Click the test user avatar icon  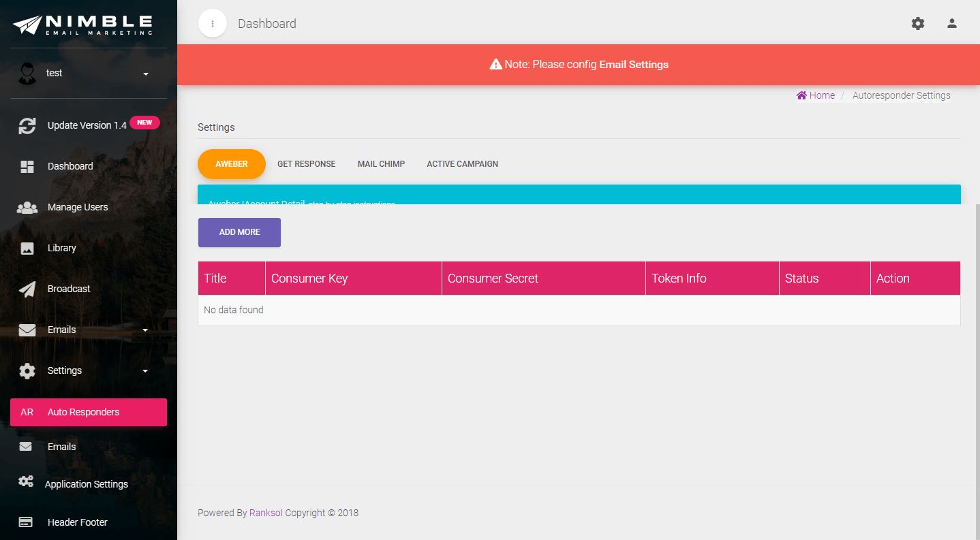[27, 74]
